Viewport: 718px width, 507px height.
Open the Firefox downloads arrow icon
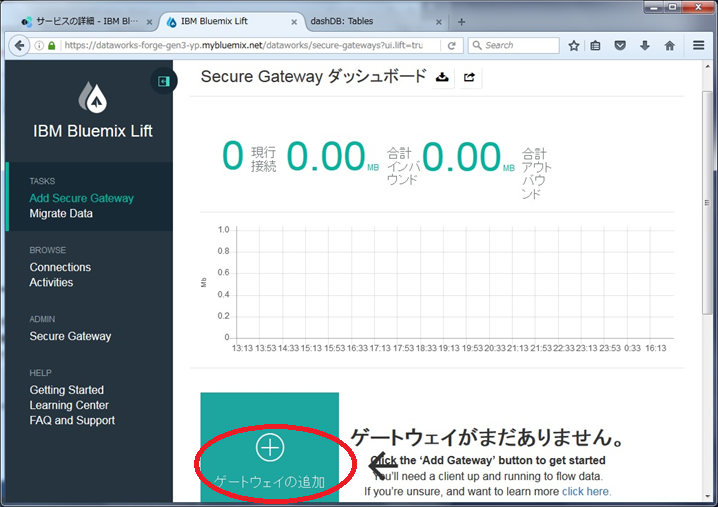(x=645, y=45)
